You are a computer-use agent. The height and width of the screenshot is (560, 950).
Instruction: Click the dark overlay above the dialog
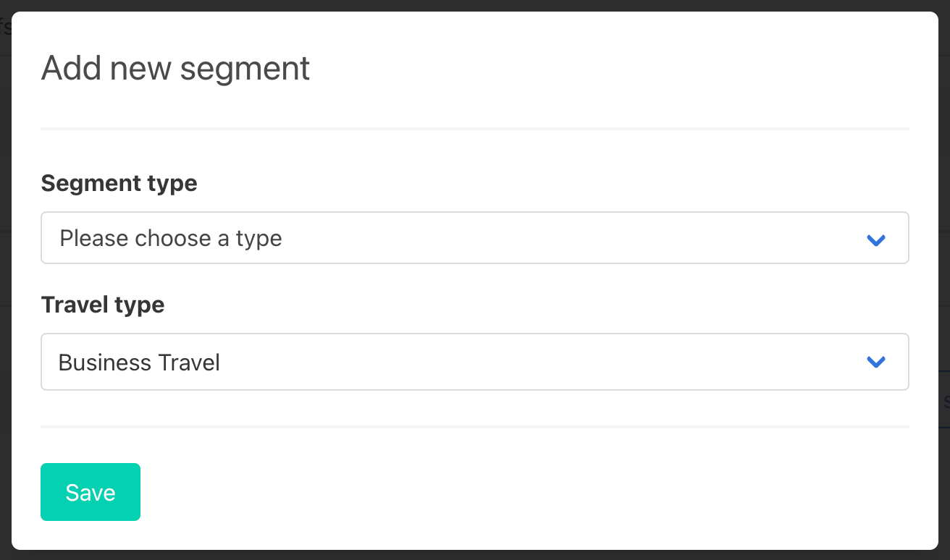(475, 5)
